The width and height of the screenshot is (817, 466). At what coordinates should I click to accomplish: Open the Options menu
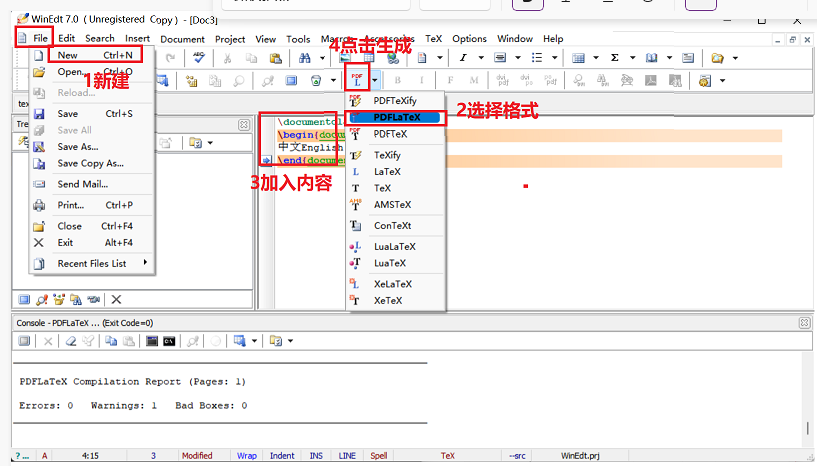pyautogui.click(x=469, y=39)
